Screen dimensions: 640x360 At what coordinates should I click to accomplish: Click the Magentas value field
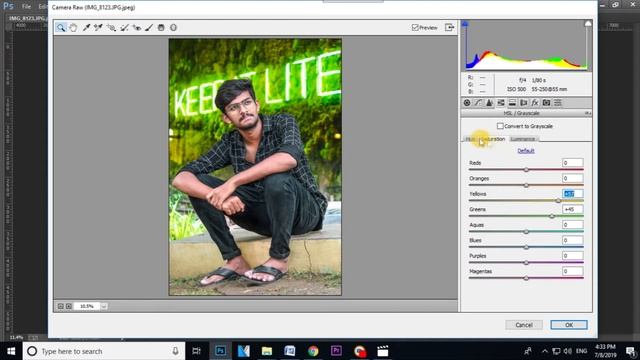pos(573,271)
